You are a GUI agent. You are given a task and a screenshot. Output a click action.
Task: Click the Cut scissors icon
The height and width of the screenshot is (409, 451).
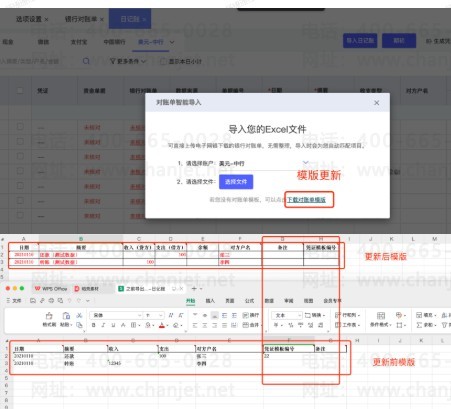79,315
